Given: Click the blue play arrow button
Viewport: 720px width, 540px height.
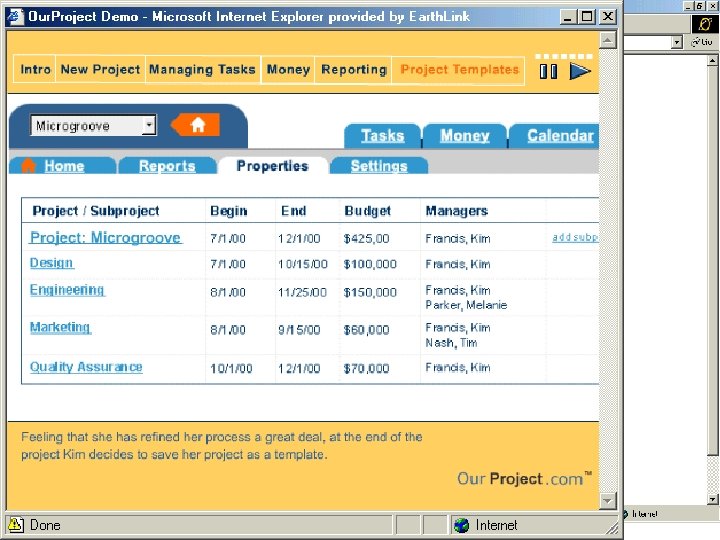Looking at the screenshot, I should [580, 71].
